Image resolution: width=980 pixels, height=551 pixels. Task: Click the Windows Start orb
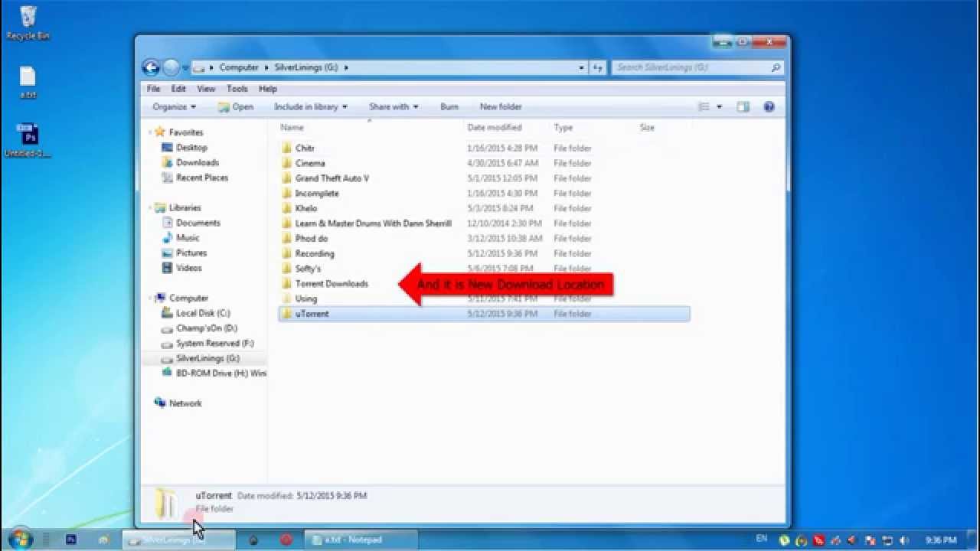pyautogui.click(x=20, y=540)
